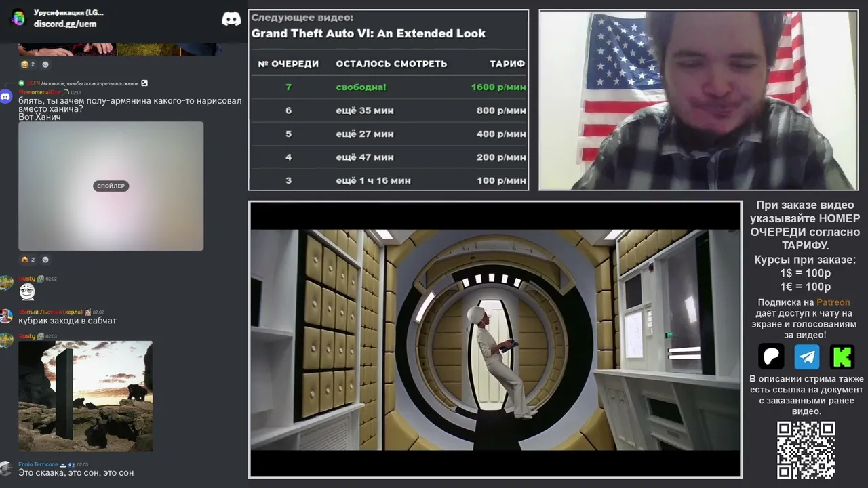Click the '1600 р/мин' tariff cell
Screen dimensions: 868x488
(x=498, y=87)
